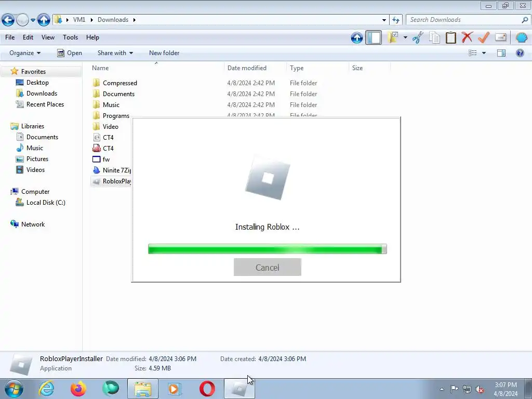532x399 pixels.
Task: Click the folder options checkmark icon
Action: click(393, 37)
